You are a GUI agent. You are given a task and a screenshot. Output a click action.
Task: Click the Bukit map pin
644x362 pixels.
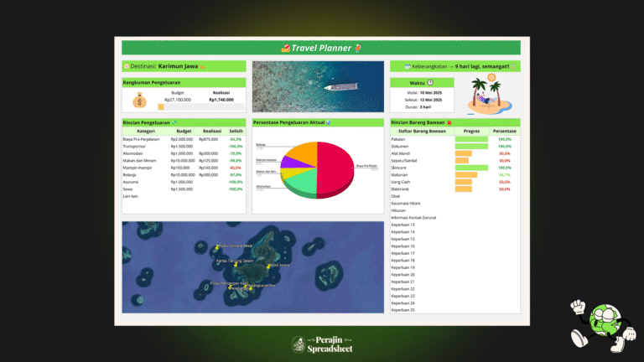pyautogui.click(x=268, y=266)
